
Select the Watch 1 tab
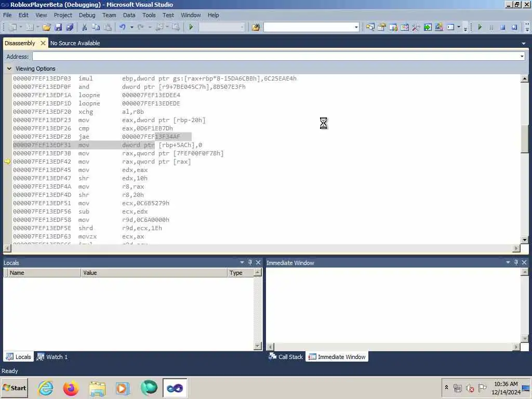pos(52,356)
